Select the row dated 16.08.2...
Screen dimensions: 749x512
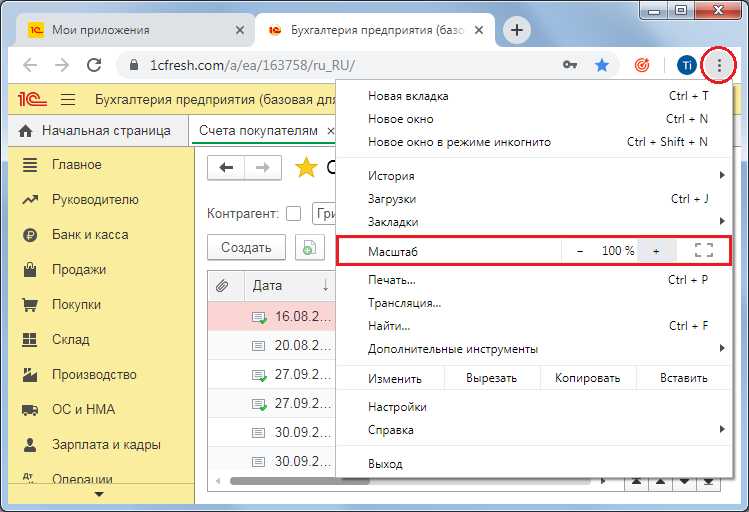pos(272,316)
